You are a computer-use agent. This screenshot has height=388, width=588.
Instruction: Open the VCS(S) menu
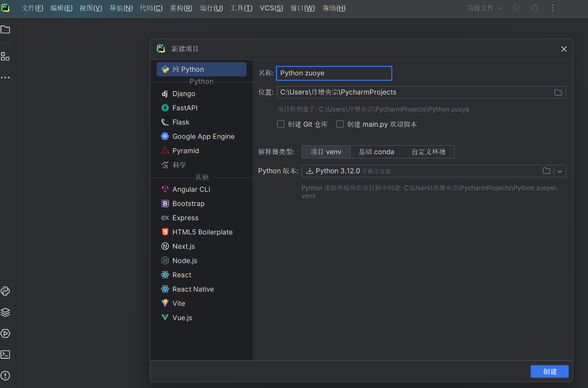271,8
